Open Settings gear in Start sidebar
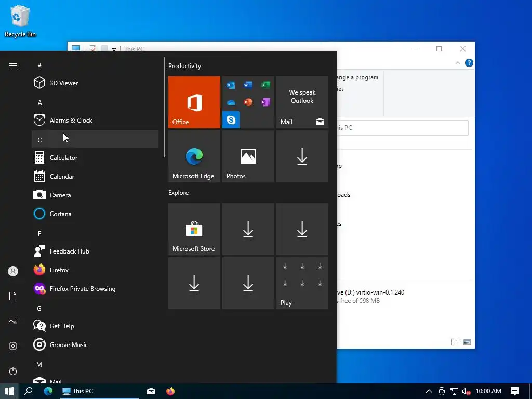This screenshot has width=532, height=399. coord(13,346)
